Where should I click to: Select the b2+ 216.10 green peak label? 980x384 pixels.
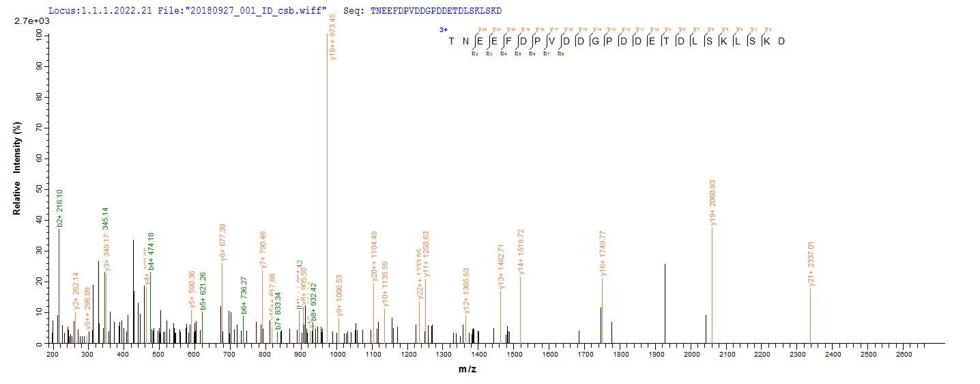click(x=59, y=204)
